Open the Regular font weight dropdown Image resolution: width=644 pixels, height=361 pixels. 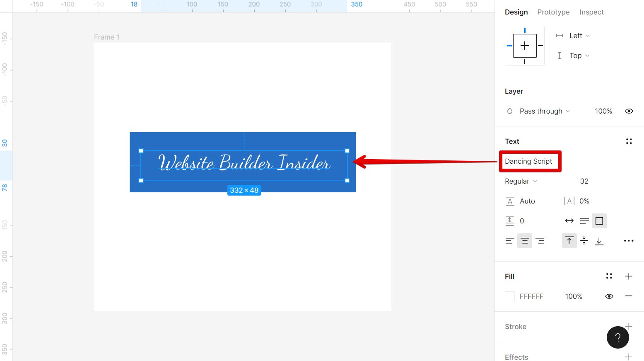click(521, 181)
